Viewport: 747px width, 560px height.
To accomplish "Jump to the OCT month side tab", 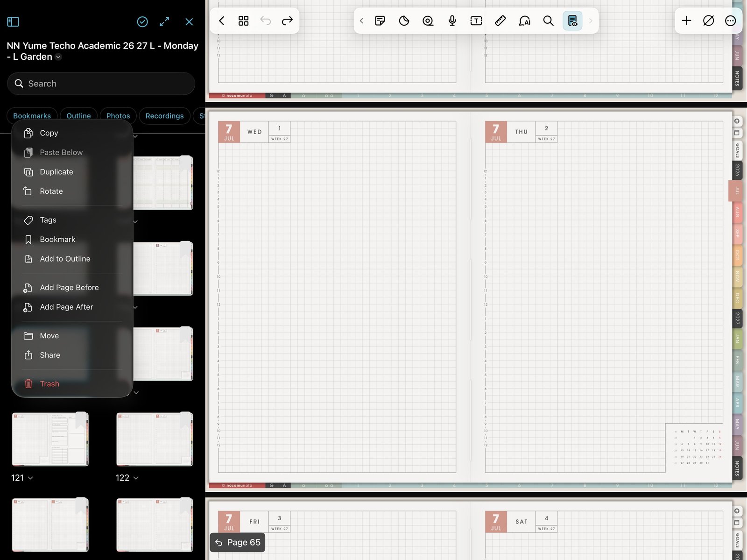I will (737, 255).
